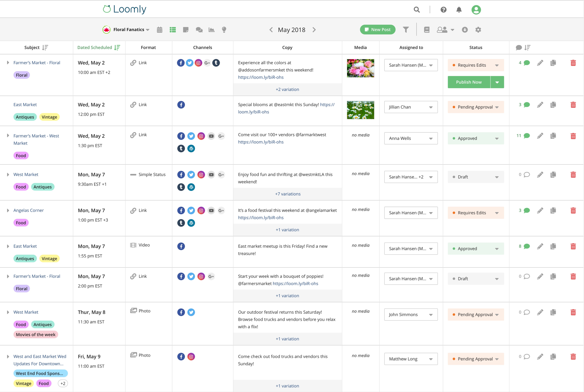584x392 pixels.
Task: Edit the East Market May 2 post
Action: pos(540,105)
